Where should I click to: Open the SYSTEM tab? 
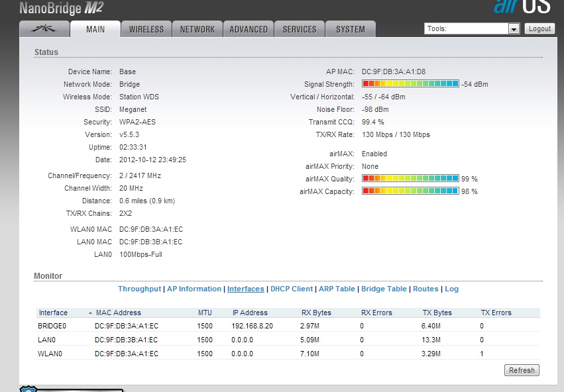[351, 29]
